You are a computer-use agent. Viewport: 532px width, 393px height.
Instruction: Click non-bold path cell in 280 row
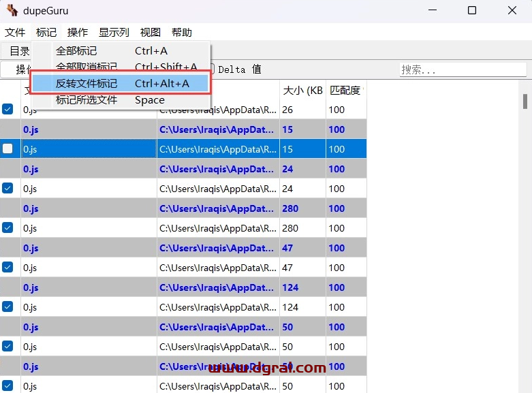click(218, 228)
